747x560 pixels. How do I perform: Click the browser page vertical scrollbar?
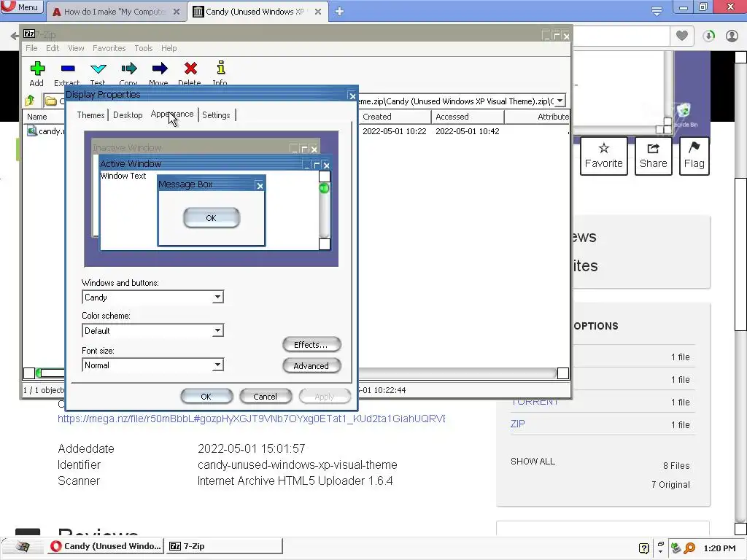(x=740, y=254)
